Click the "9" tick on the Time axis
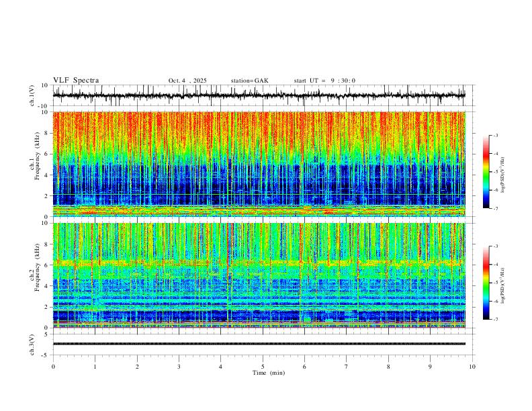532x411 pixels. coord(430,367)
